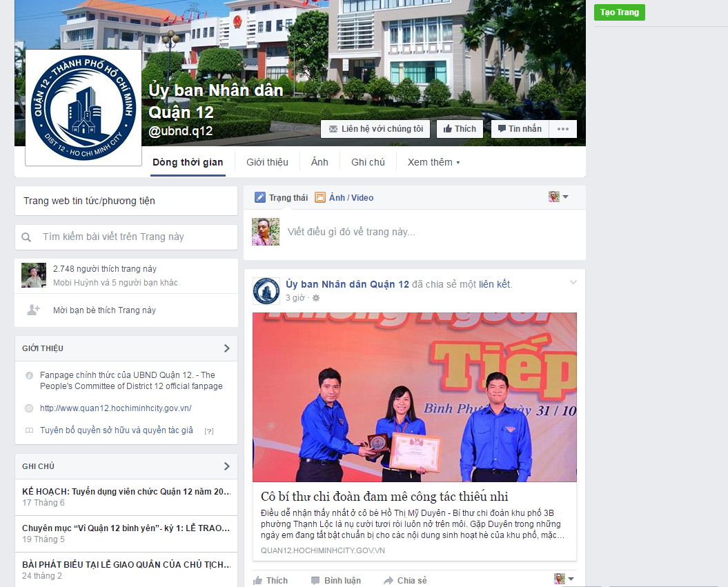The height and width of the screenshot is (587, 728).
Task: Click the pencil status icon
Action: pyautogui.click(x=260, y=198)
